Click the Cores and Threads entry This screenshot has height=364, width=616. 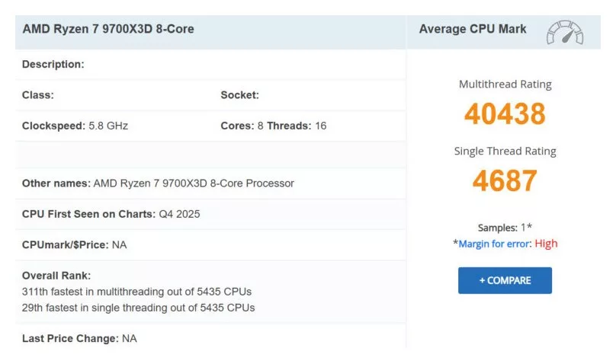pyautogui.click(x=273, y=126)
